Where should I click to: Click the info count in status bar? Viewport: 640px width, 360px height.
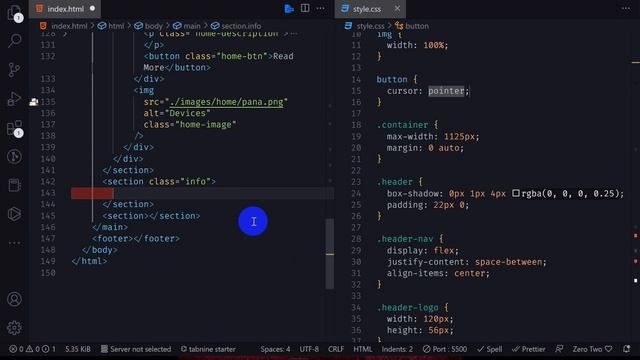coord(49,349)
